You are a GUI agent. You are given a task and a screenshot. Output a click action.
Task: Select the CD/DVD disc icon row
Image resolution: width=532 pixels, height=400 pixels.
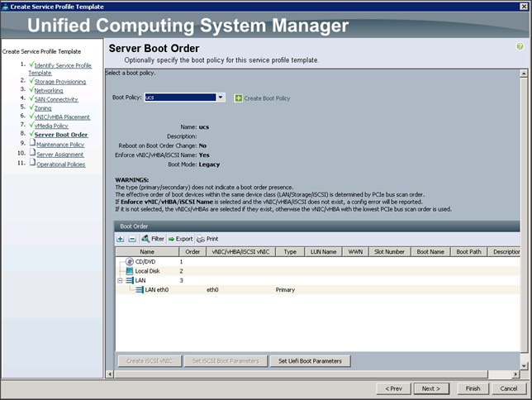point(129,261)
